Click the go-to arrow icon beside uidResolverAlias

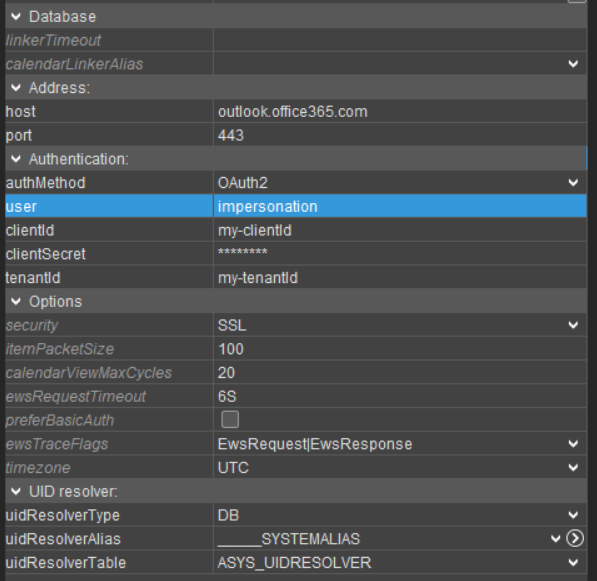point(575,539)
